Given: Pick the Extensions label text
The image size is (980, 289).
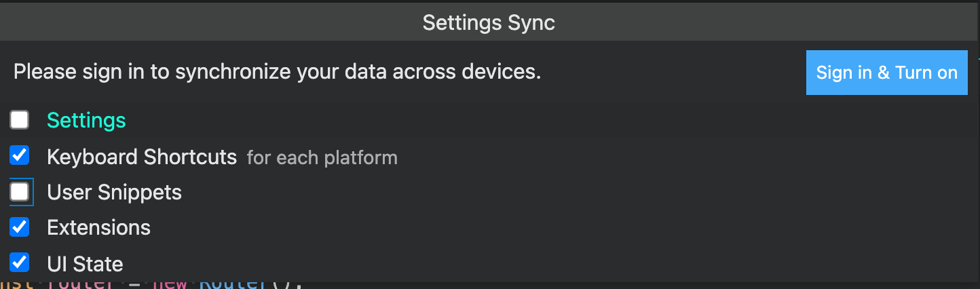Looking at the screenshot, I should point(98,227).
